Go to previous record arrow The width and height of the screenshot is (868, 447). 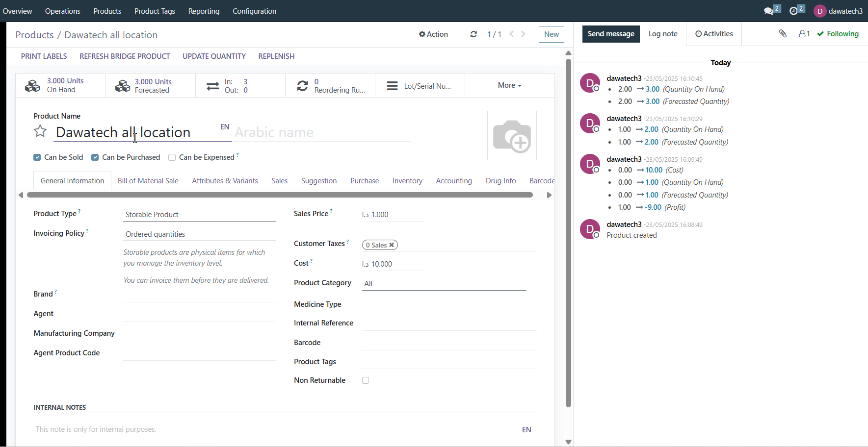point(511,34)
